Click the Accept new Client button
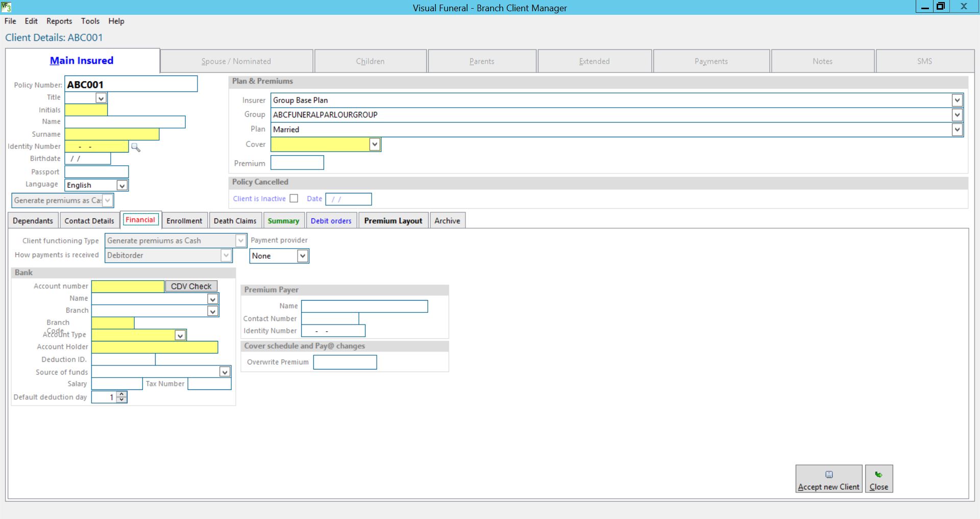Image resolution: width=980 pixels, height=519 pixels. point(828,479)
